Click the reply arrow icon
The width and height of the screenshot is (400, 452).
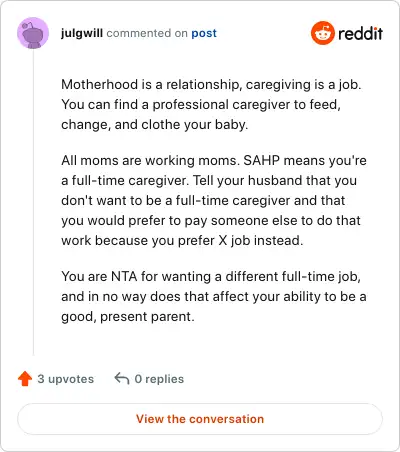click(122, 379)
